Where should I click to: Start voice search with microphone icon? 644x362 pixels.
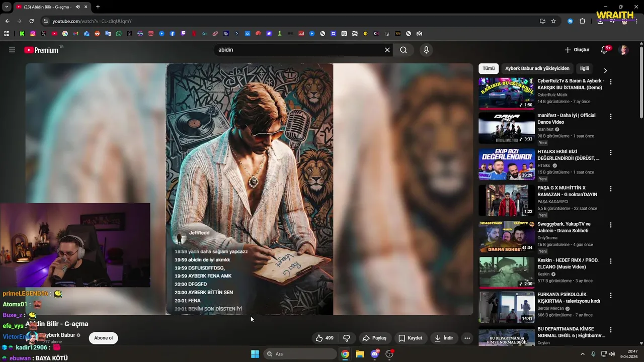pos(426,50)
